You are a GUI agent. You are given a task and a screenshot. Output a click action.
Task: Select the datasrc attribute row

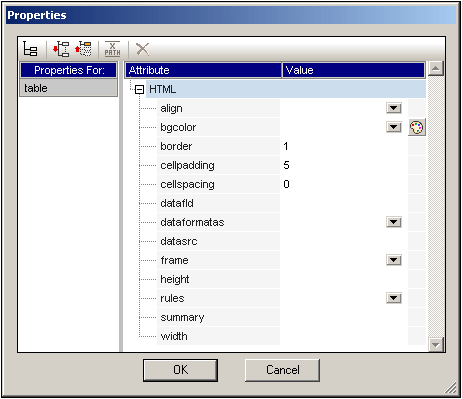tap(218, 241)
